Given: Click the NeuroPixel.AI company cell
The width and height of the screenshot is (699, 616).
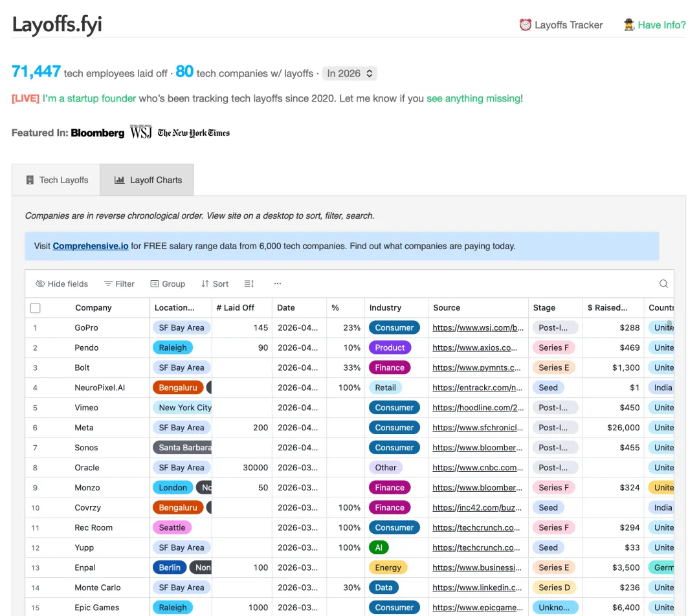Looking at the screenshot, I should 100,388.
